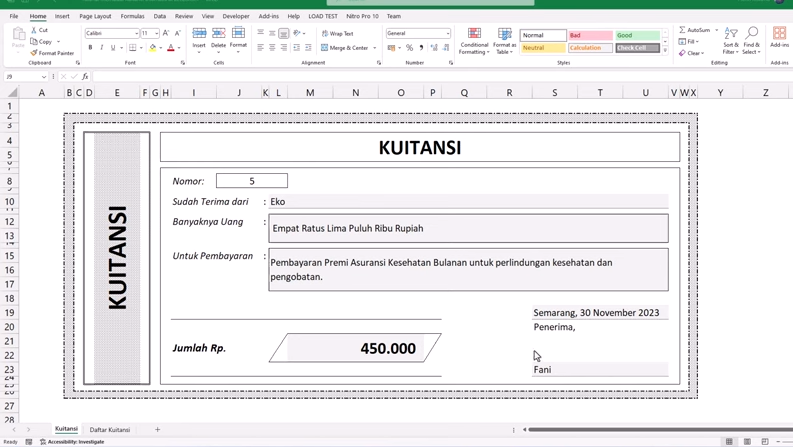This screenshot has width=793, height=447.
Task: Toggle Bottom Align
Action: (x=284, y=33)
